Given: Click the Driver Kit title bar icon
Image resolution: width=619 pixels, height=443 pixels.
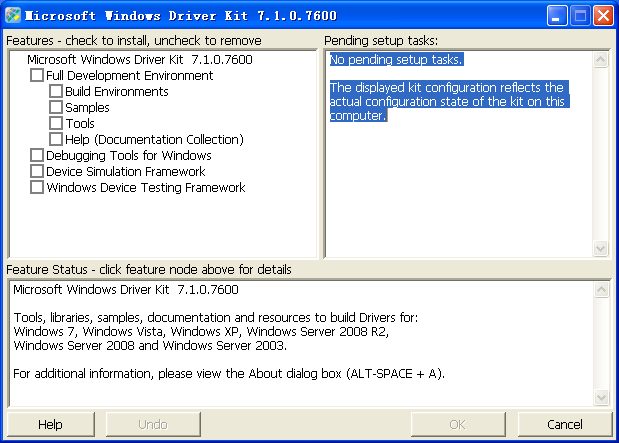Looking at the screenshot, I should [13, 15].
